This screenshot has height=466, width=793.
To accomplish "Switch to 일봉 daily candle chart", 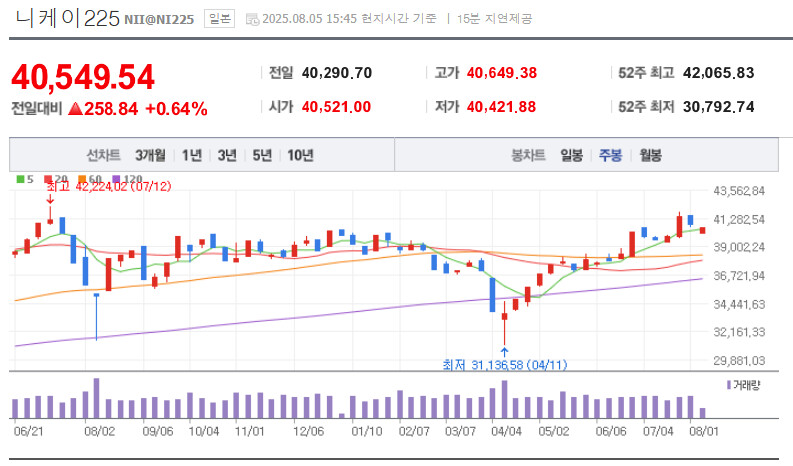I will click(571, 155).
